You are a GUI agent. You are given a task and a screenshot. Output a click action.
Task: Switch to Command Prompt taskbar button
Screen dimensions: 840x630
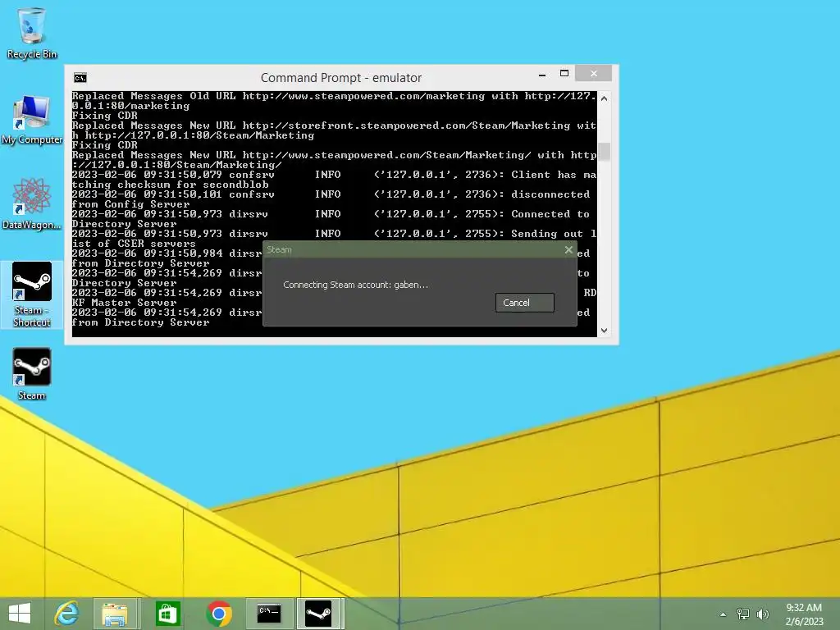(269, 614)
